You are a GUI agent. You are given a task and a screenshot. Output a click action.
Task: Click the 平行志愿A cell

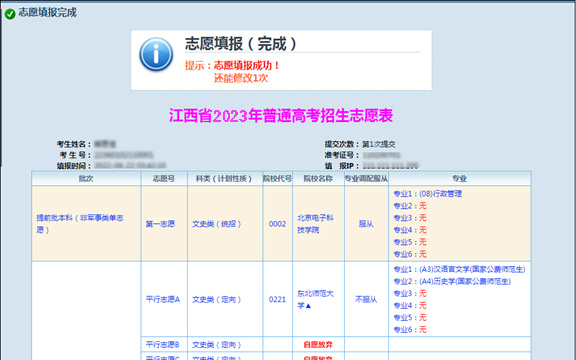pyautogui.click(x=163, y=299)
